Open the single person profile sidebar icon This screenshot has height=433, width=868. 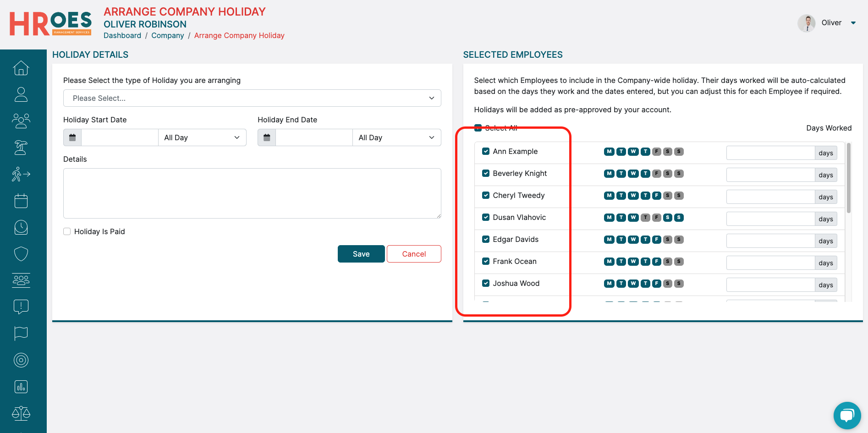click(x=21, y=94)
